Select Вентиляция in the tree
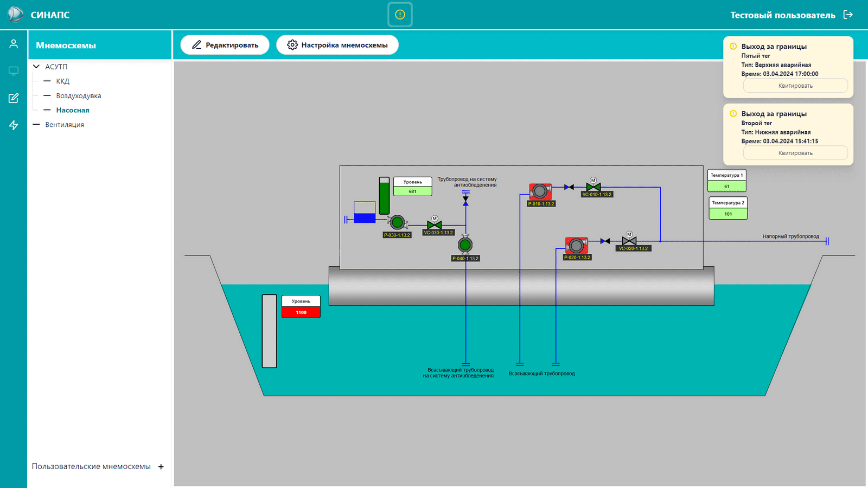This screenshot has width=868, height=488. (65, 125)
